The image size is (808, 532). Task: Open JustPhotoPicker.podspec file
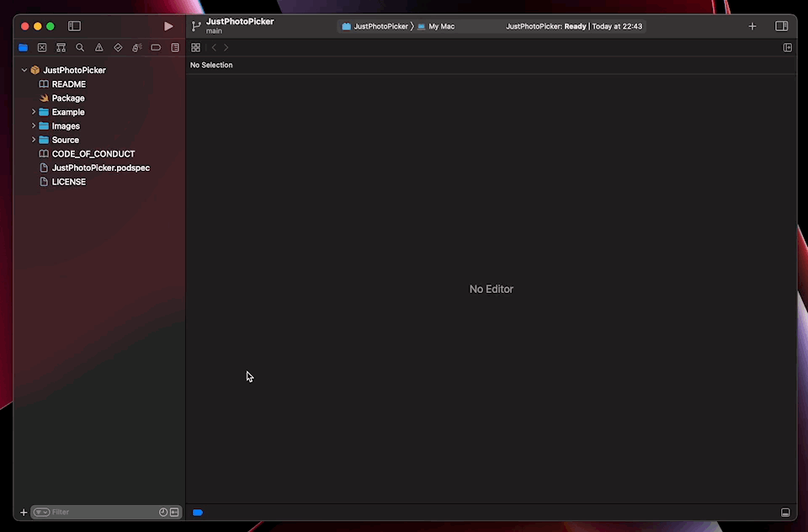[99, 168]
